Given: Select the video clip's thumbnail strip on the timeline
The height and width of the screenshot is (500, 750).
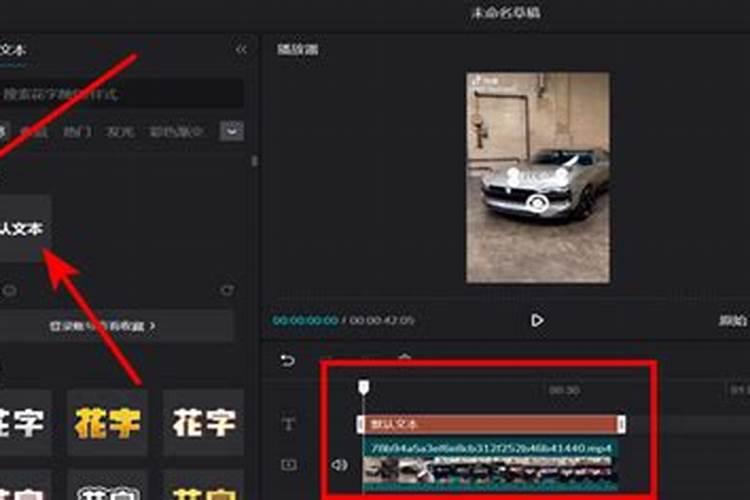Looking at the screenshot, I should click(490, 469).
